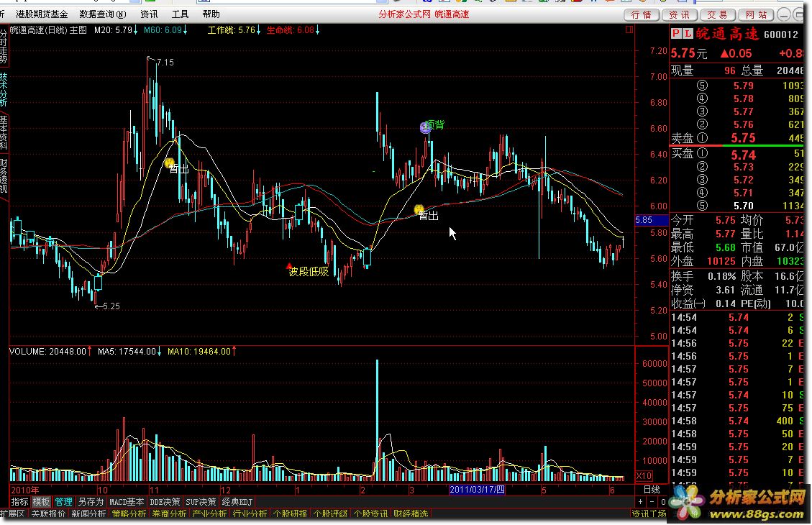Select the 财务透视 side tab
Image resolution: width=812 pixels, height=525 pixels.
tap(4, 176)
